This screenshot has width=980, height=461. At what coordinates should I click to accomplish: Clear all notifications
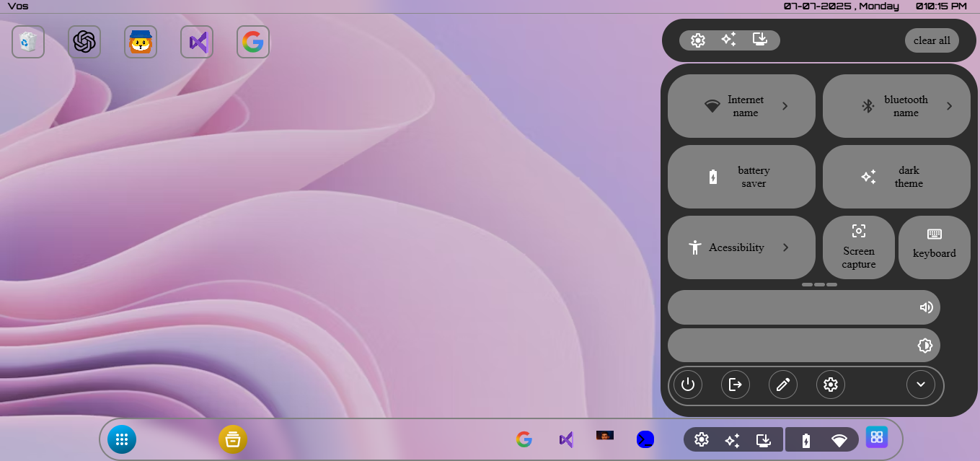pos(932,40)
